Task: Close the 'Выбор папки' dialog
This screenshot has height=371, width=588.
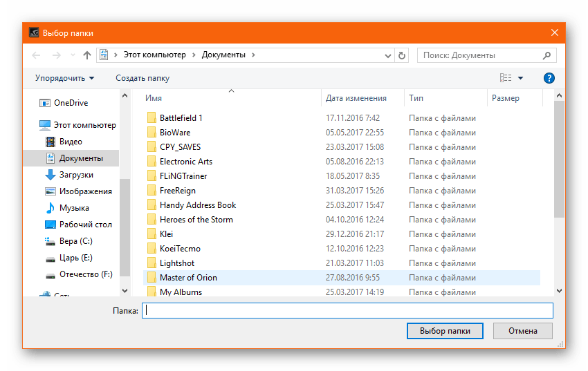Action: pos(555,33)
